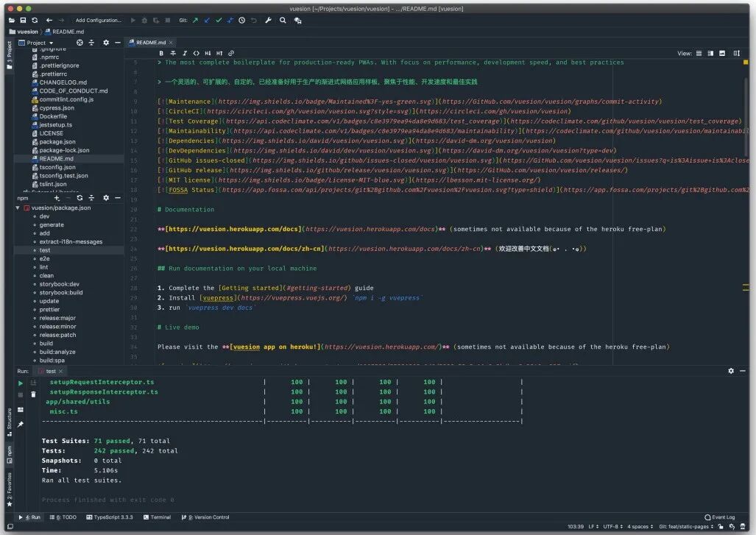756x535 pixels.
Task: Open Run panel gear settings
Action: click(731, 371)
